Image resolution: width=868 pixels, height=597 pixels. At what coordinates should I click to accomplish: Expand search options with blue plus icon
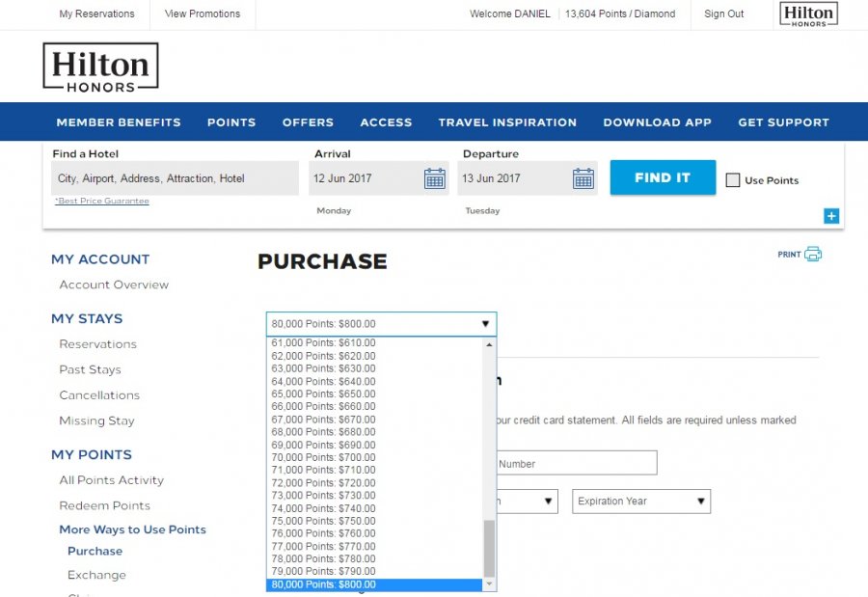tap(831, 216)
